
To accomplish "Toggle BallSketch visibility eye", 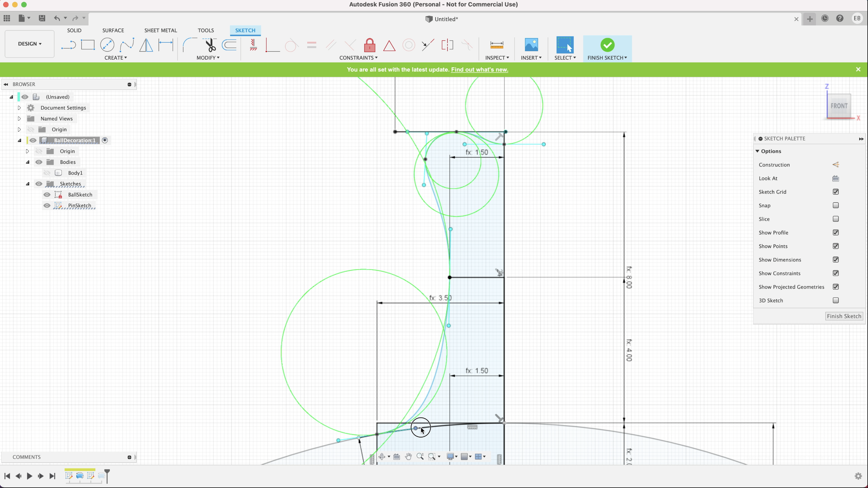I will pyautogui.click(x=47, y=195).
